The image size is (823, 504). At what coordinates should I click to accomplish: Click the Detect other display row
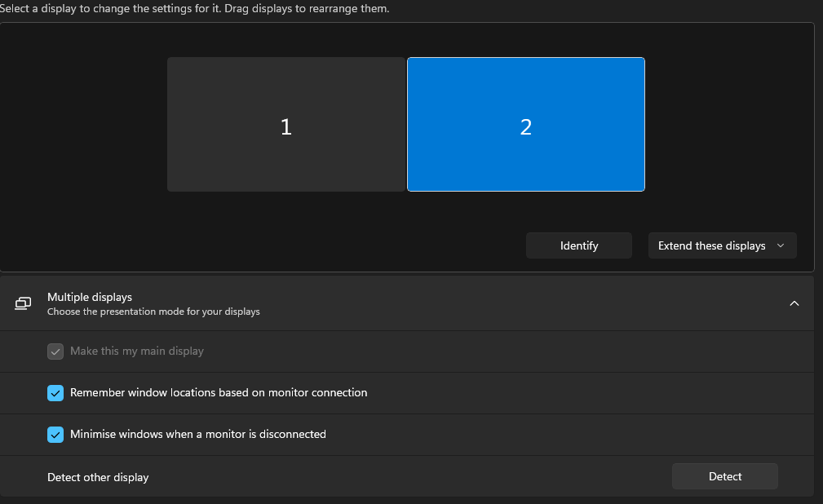click(x=98, y=476)
